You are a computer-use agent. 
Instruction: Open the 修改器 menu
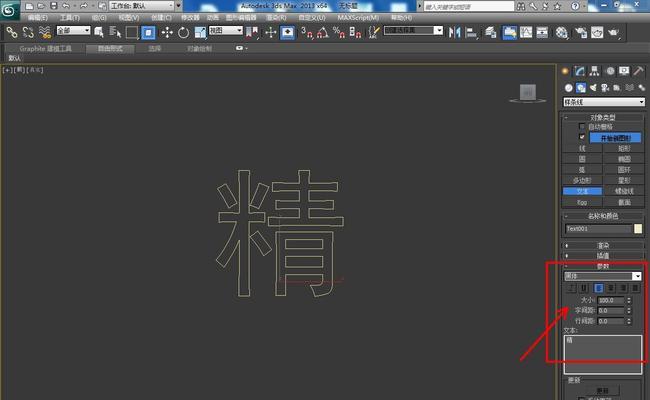[x=190, y=17]
